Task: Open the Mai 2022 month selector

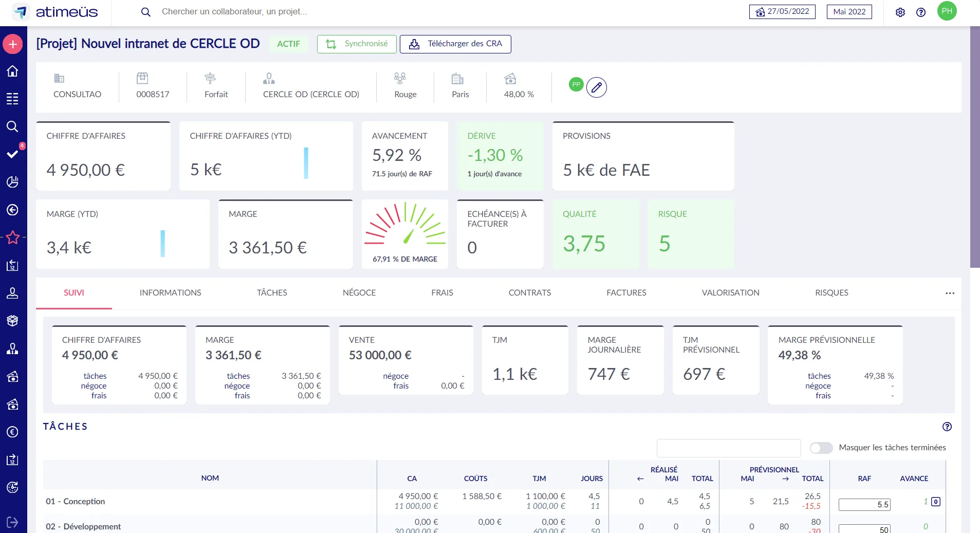Action: point(849,12)
